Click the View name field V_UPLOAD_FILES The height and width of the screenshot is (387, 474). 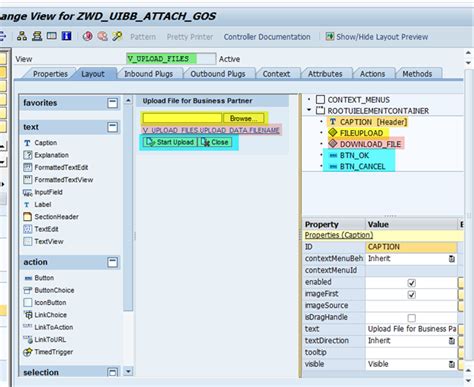pyautogui.click(x=171, y=59)
